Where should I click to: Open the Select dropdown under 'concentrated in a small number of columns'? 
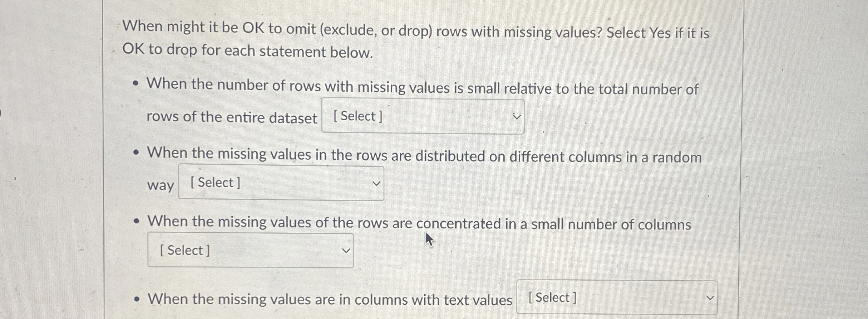[250, 250]
